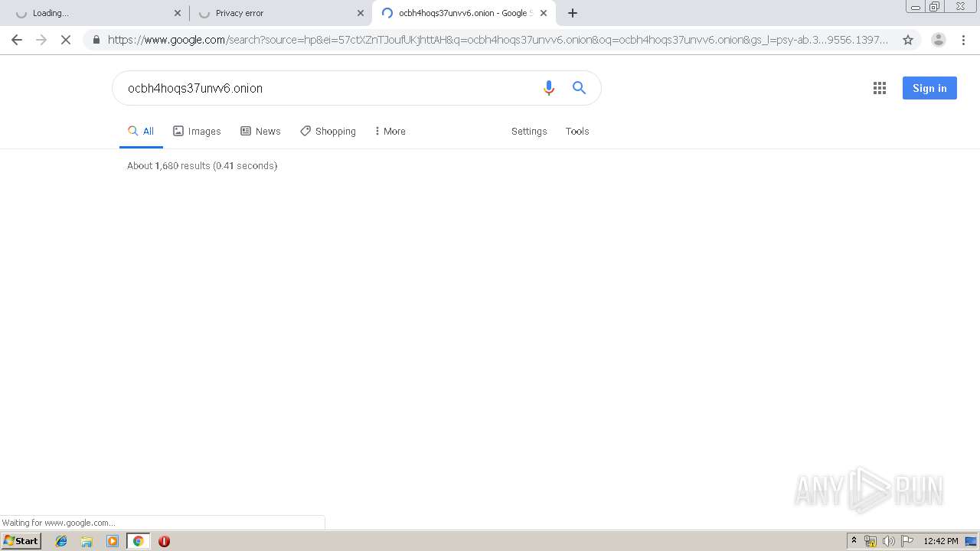The image size is (980, 551).
Task: Click the back navigation arrow
Action: (x=17, y=40)
